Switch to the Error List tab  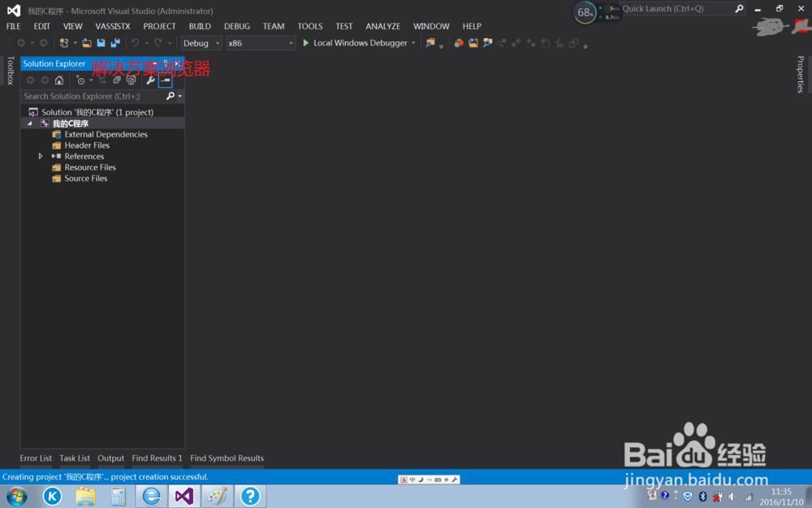point(36,458)
